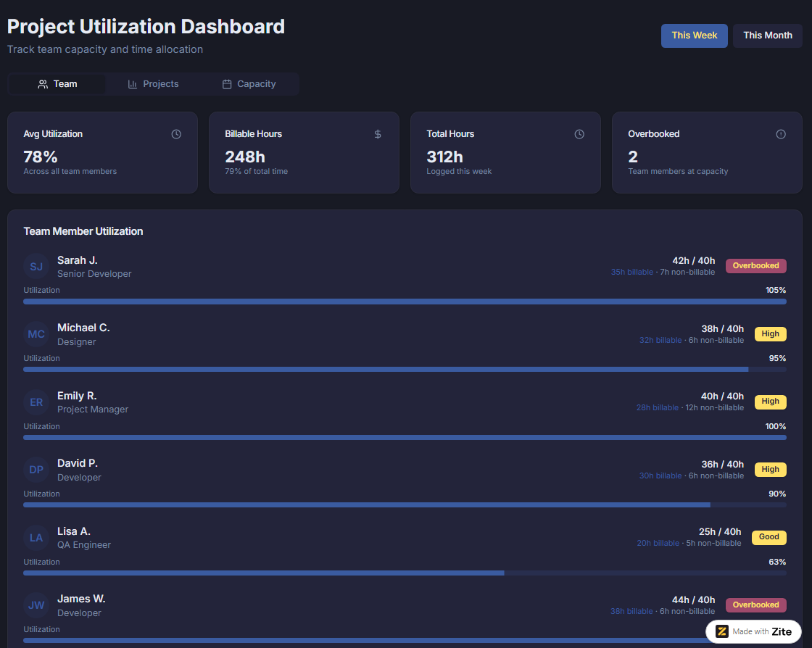812x648 pixels.
Task: Click Lisa A.'s 63% utilization bar
Action: pos(405,573)
